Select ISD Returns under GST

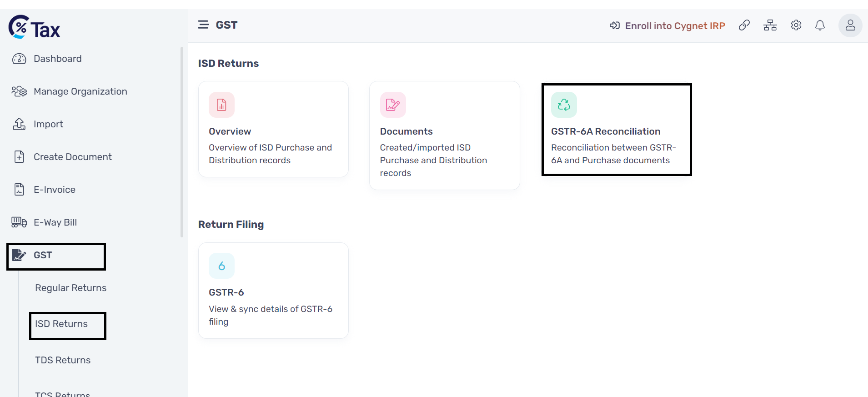coord(61,324)
